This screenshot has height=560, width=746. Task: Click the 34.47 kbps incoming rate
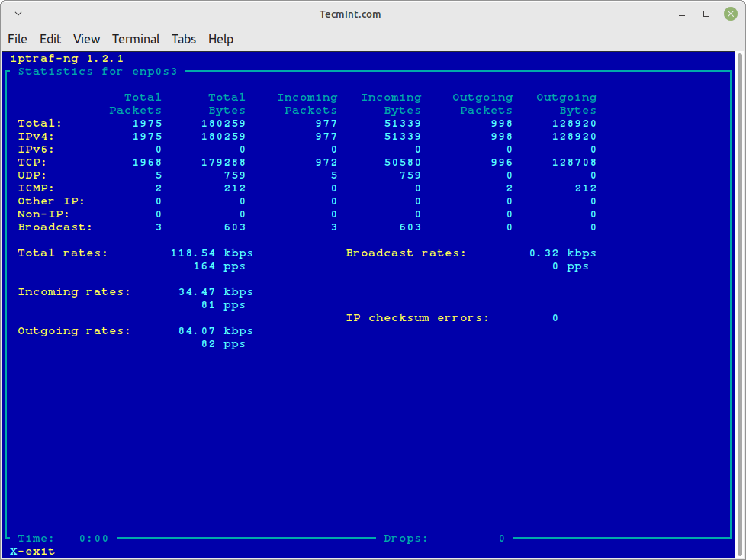(x=216, y=292)
